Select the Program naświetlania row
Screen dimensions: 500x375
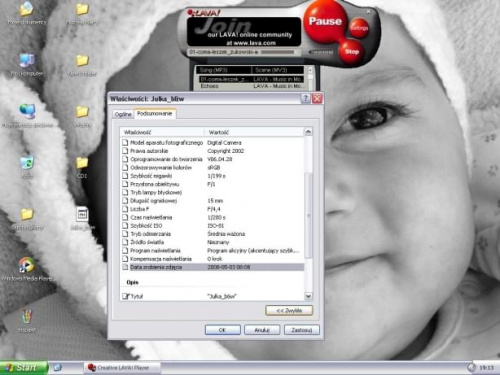tap(212, 251)
